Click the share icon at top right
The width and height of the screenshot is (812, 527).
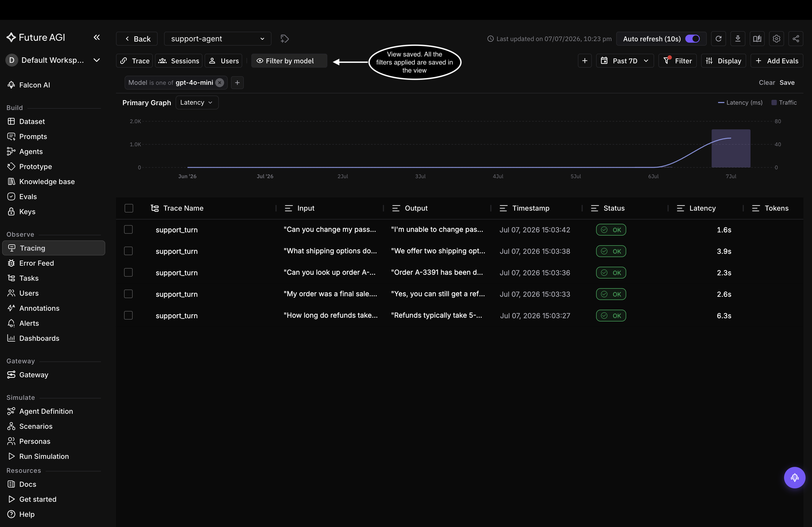coord(796,39)
